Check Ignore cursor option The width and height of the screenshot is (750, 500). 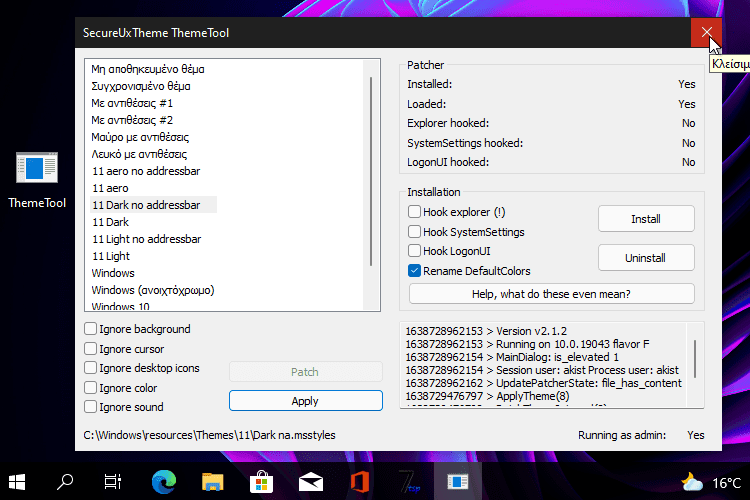(x=90, y=349)
